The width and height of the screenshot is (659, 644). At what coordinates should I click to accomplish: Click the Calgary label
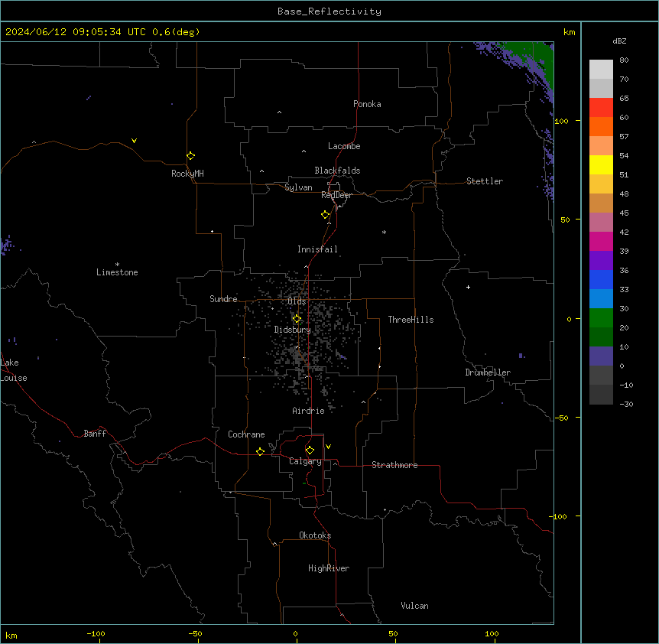(x=305, y=461)
